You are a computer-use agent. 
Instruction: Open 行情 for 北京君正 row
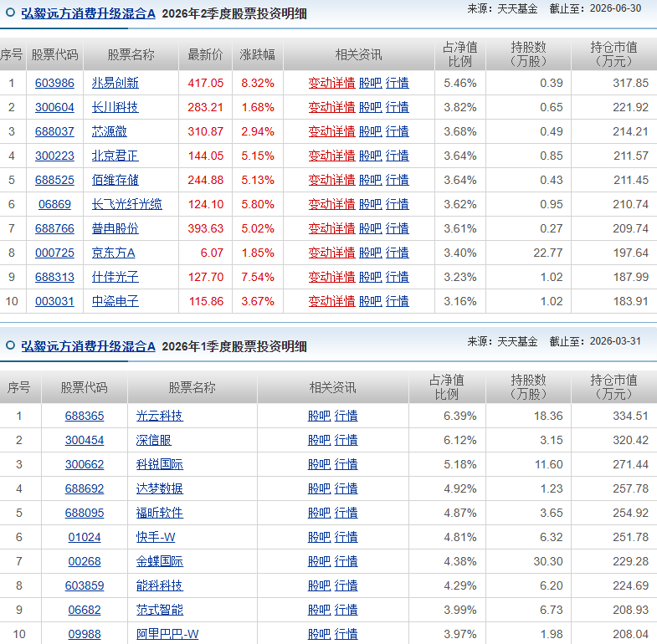tap(397, 156)
